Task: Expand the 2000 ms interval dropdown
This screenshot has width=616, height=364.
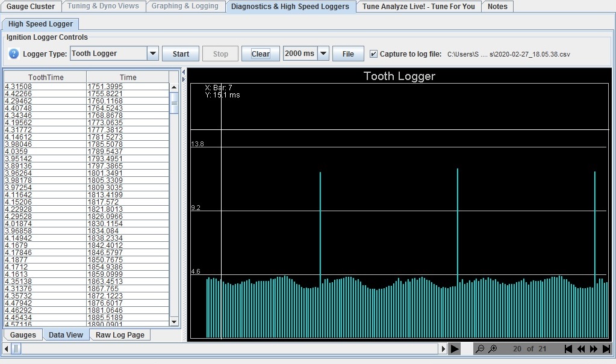Action: [323, 54]
